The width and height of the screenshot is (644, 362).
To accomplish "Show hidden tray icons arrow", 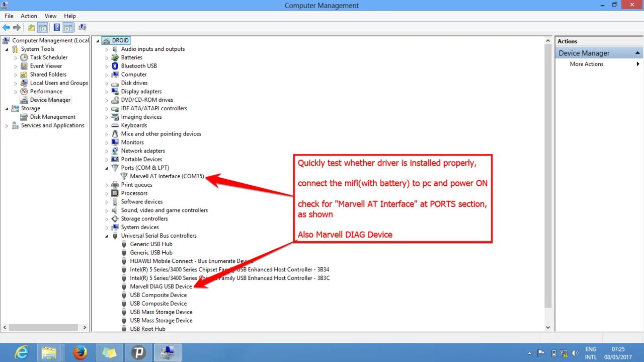I will tap(530, 353).
